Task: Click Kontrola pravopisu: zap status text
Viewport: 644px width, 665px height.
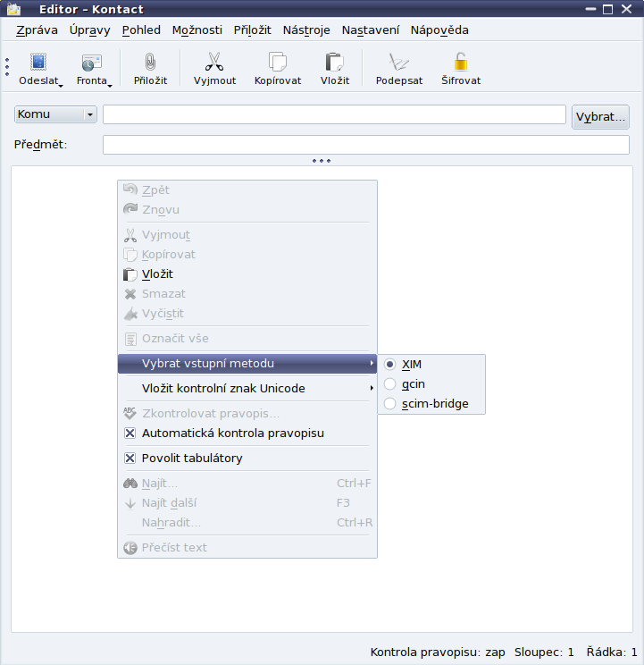Action: click(438, 652)
